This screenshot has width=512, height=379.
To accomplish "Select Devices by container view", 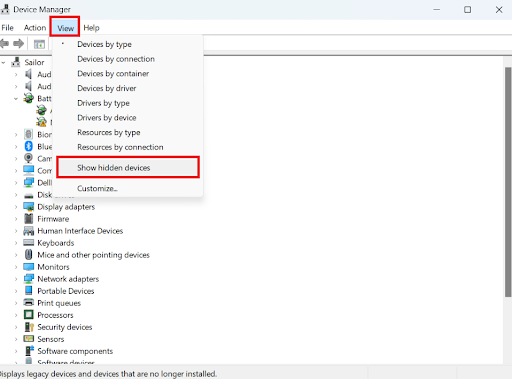I will coord(128,74).
